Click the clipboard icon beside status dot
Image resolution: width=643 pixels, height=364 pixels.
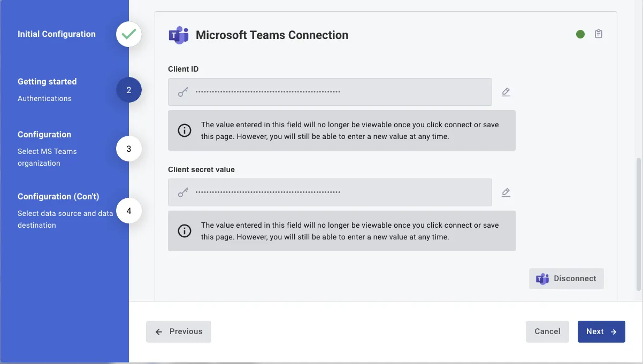pyautogui.click(x=599, y=34)
